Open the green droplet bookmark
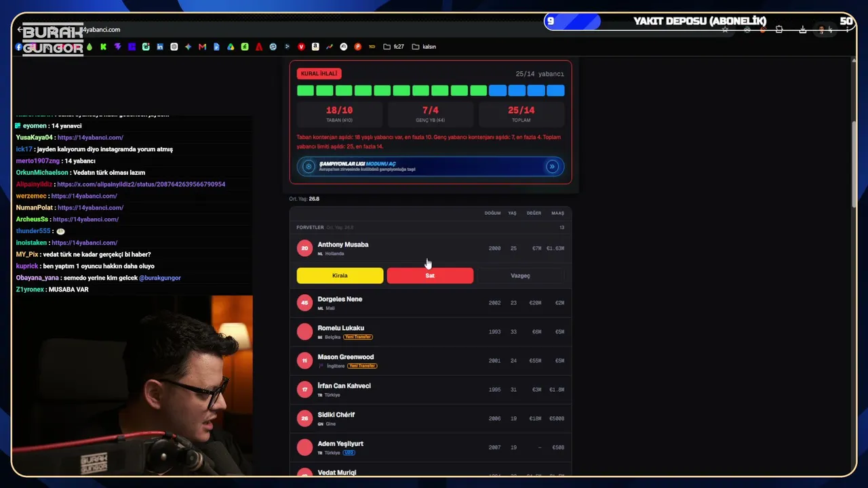 [x=90, y=47]
